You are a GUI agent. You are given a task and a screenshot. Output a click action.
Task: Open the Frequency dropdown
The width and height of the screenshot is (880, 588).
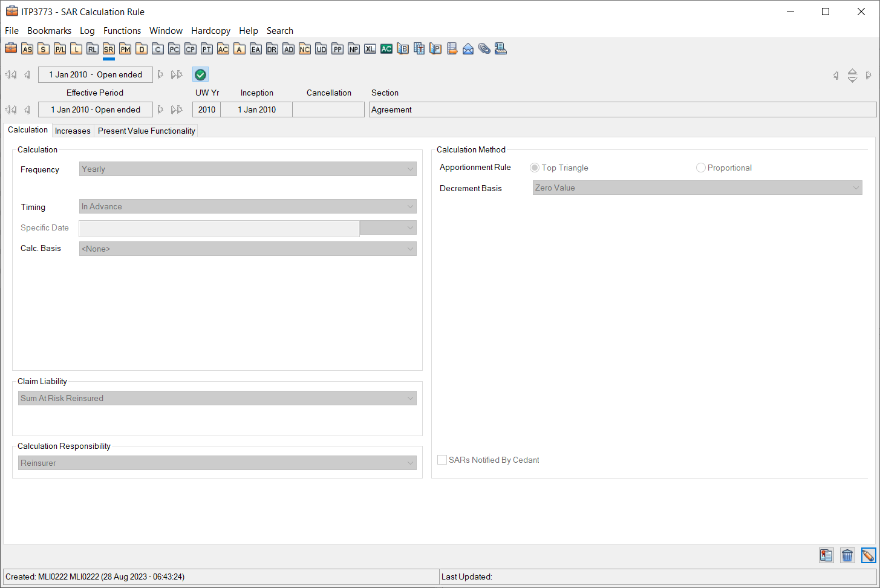[x=247, y=169]
